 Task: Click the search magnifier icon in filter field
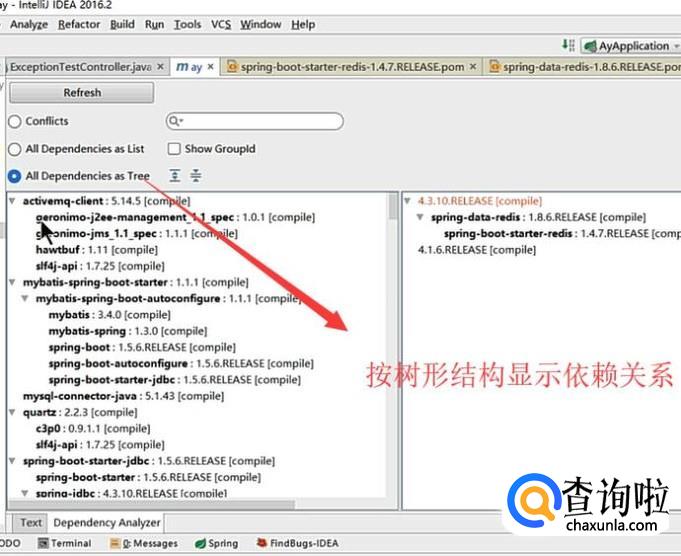click(174, 121)
